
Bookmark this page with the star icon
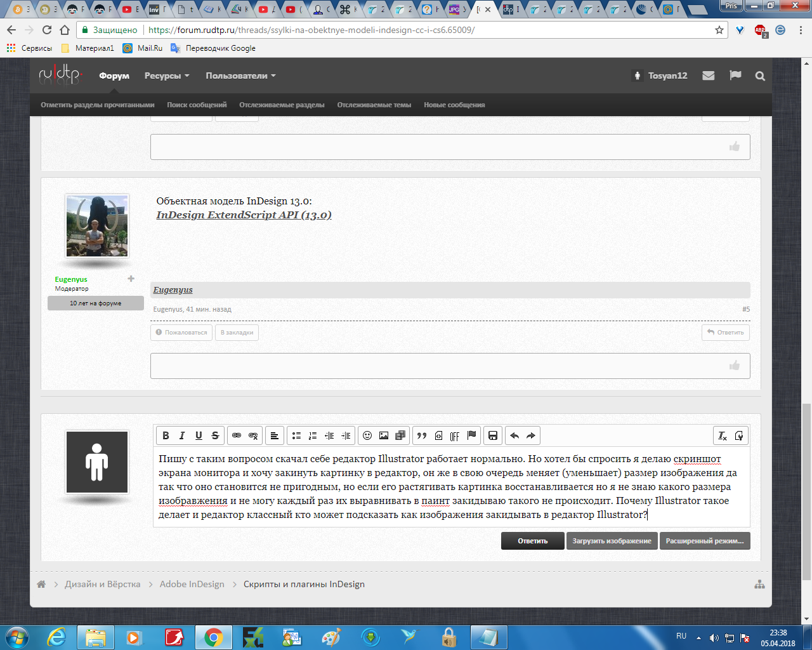(x=719, y=30)
